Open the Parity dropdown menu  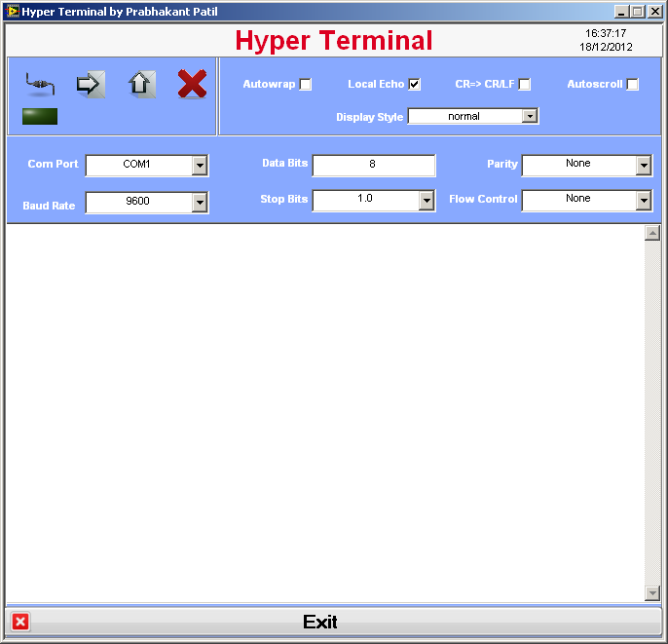coord(644,165)
